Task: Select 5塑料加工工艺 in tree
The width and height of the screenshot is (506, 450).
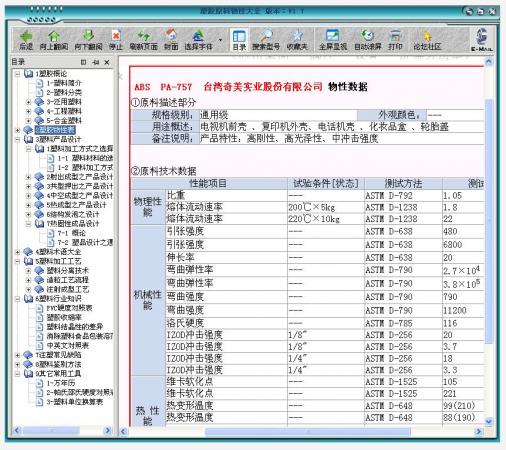Action: [58, 261]
